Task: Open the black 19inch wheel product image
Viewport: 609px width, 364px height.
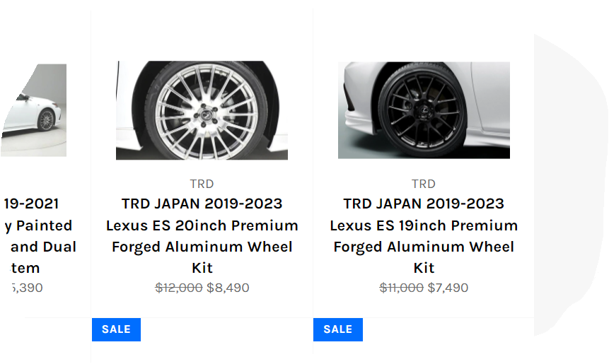Action: 424,110
